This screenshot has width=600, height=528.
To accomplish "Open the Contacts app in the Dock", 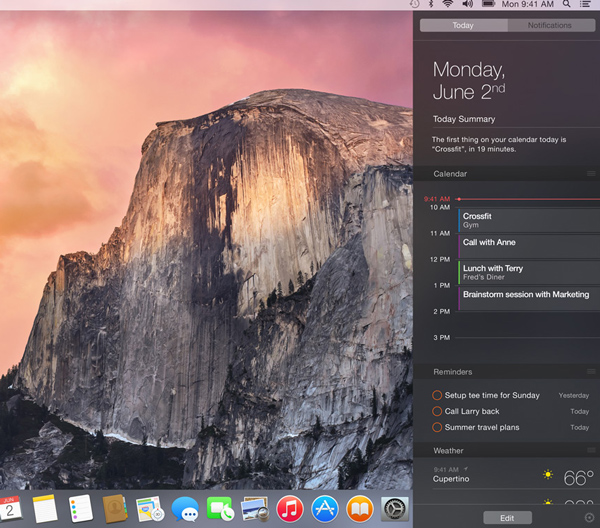I will click(115, 509).
